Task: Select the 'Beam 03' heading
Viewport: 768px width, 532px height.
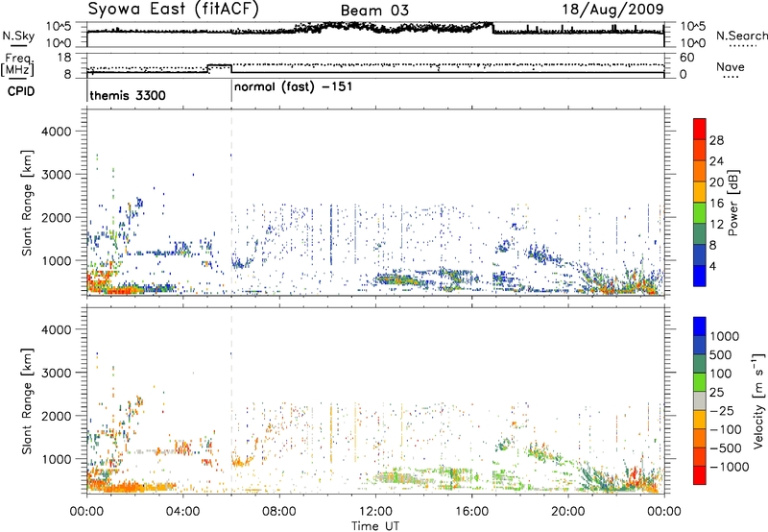Action: [x=374, y=11]
